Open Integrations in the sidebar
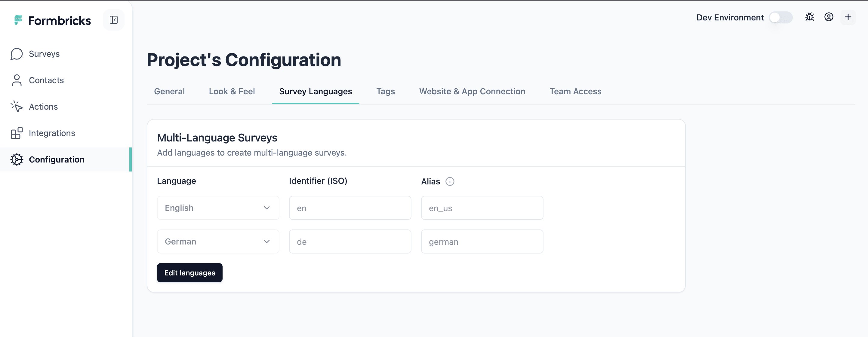The image size is (868, 337). [x=66, y=133]
